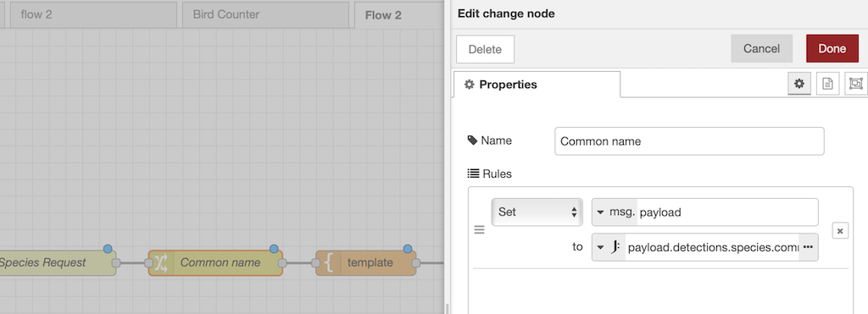Click the Edit change node title

click(506, 14)
